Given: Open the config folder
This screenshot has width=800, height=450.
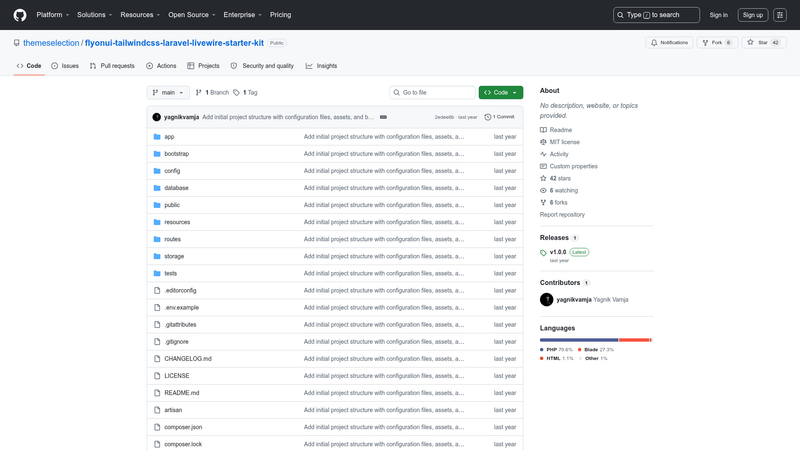Looking at the screenshot, I should [172, 171].
